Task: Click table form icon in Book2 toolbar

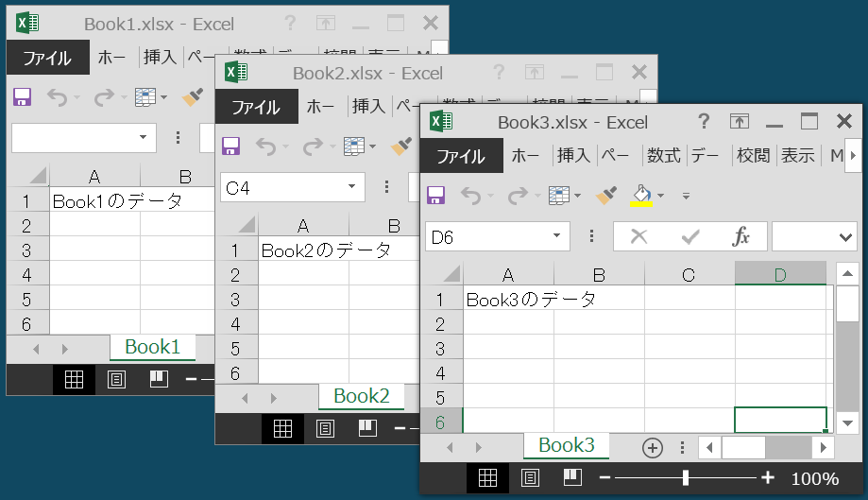Action: pyautogui.click(x=354, y=147)
